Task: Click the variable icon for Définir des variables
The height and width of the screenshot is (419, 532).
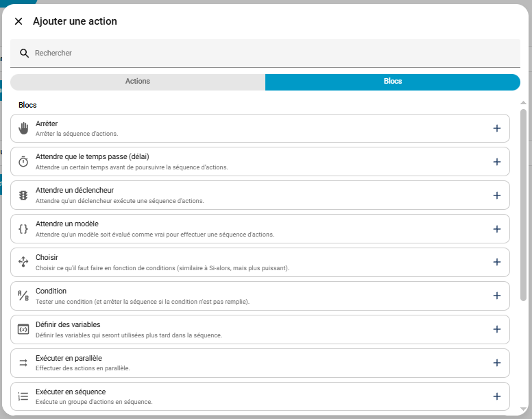Action: (23, 329)
